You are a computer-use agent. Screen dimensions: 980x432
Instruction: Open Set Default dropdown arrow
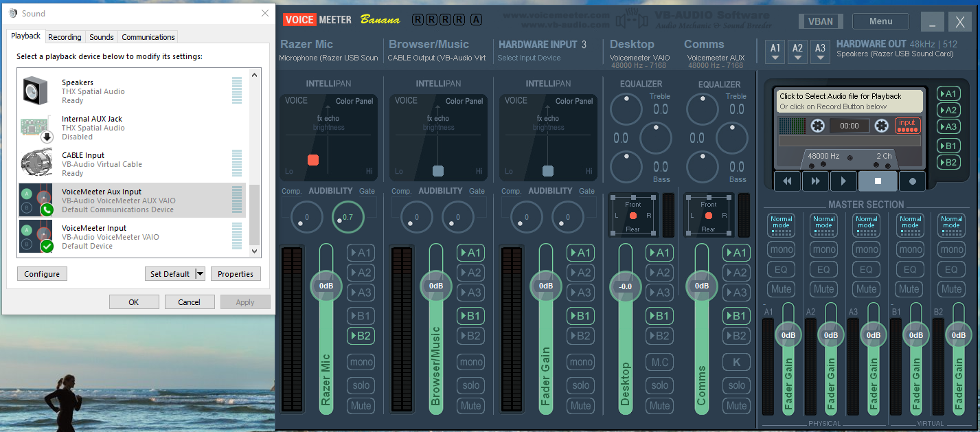(x=200, y=274)
